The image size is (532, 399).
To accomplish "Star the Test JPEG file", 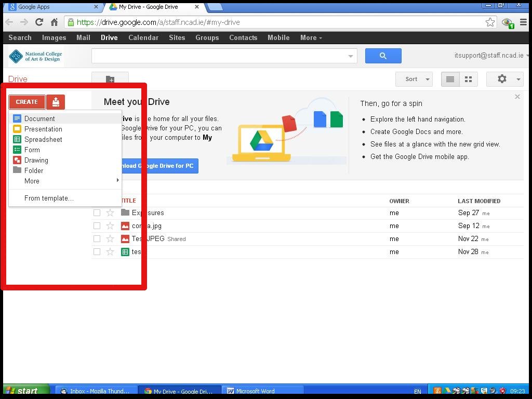I will tap(110, 238).
